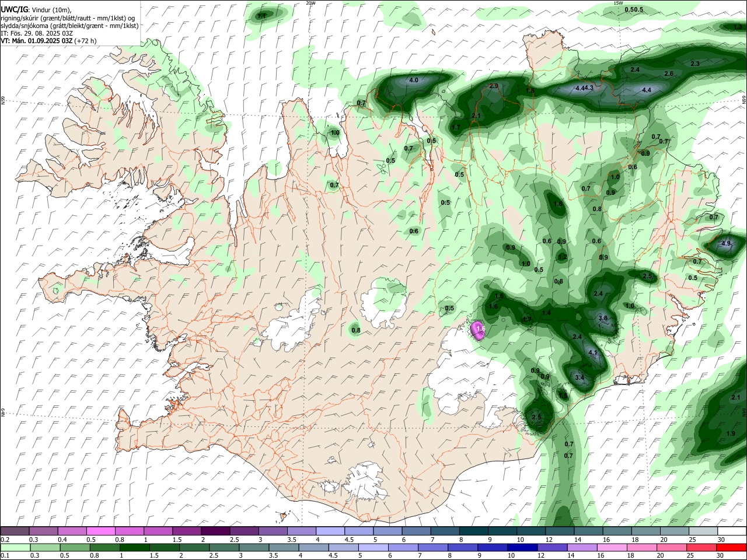Click the white swatch labeled 30 in the snow scale
The image size is (747, 560).
tap(732, 531)
